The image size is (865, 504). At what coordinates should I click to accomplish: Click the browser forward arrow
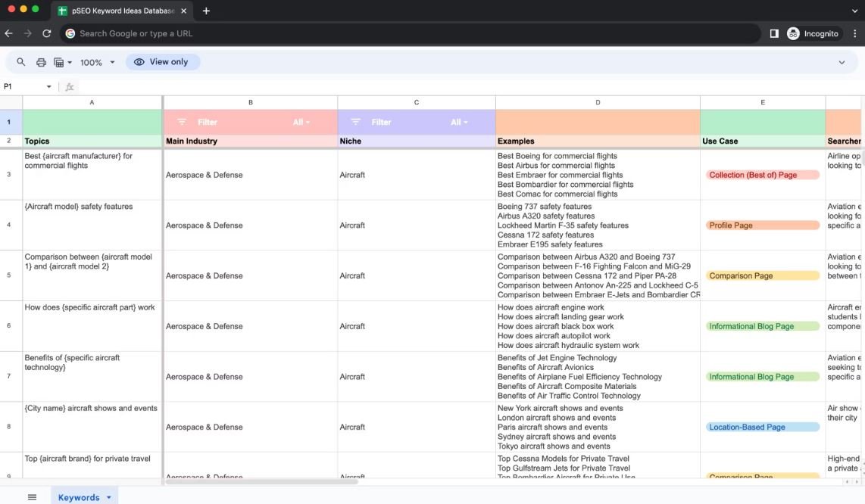coord(27,33)
